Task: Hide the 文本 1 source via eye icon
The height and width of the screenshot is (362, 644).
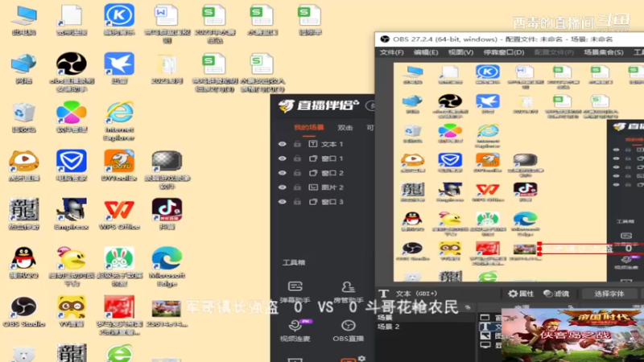Action: [x=283, y=144]
